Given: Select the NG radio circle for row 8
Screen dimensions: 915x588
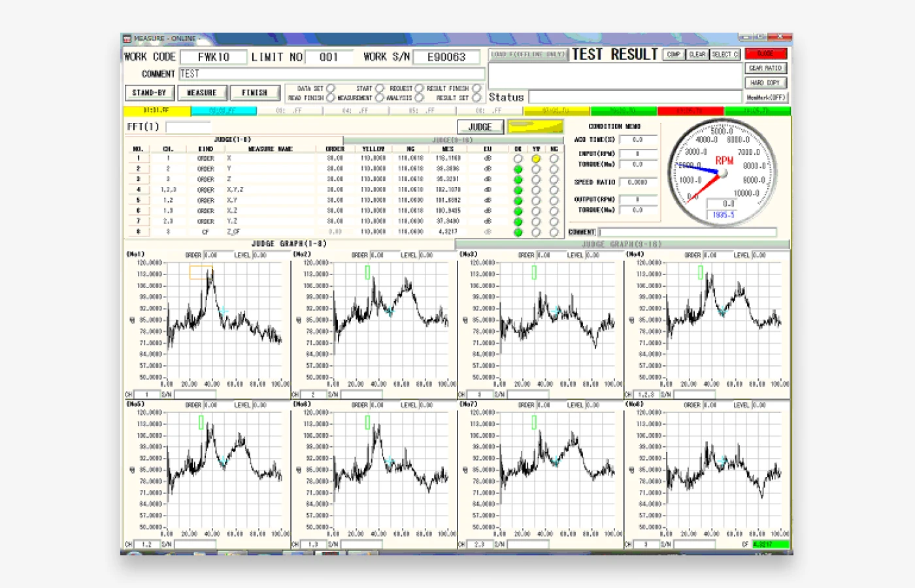Looking at the screenshot, I should [x=554, y=232].
